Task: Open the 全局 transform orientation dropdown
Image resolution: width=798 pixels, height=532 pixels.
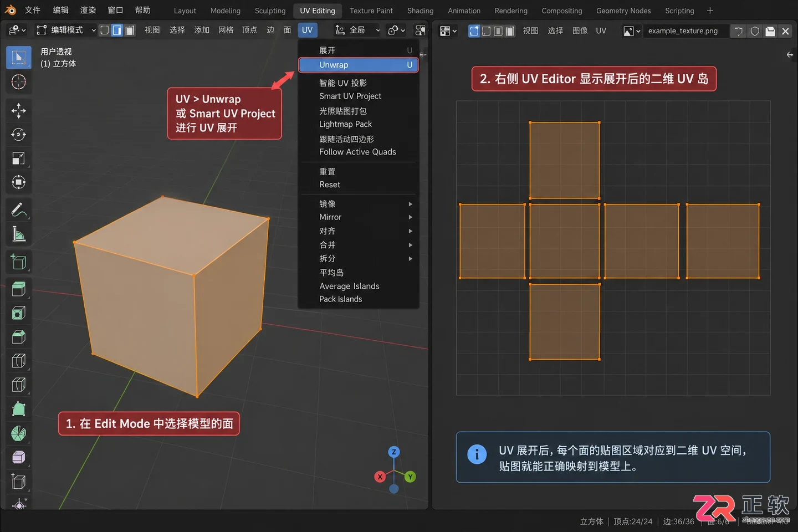Action: 357,30
